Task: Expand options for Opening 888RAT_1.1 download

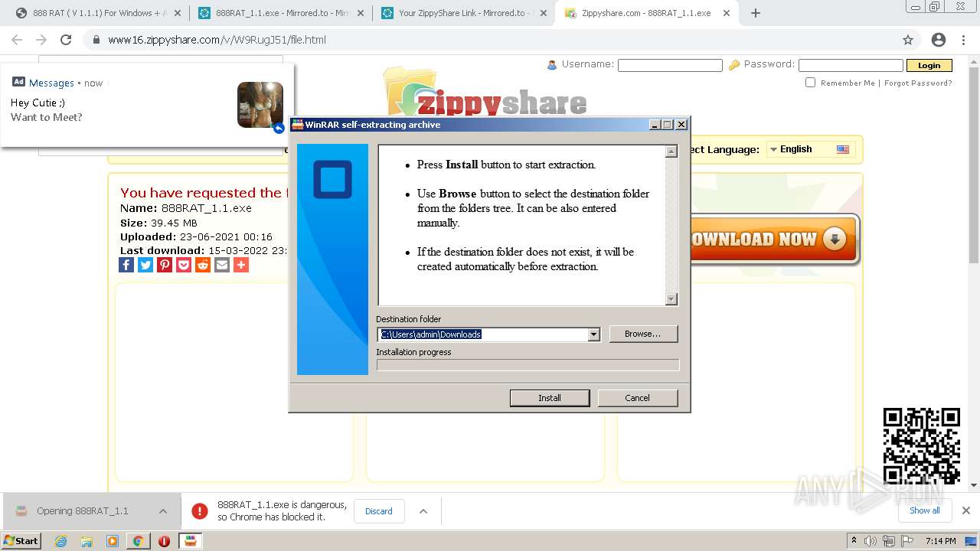Action: [163, 511]
